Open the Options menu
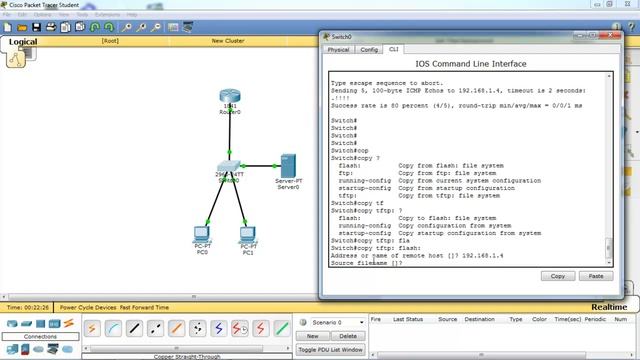 [x=42, y=15]
